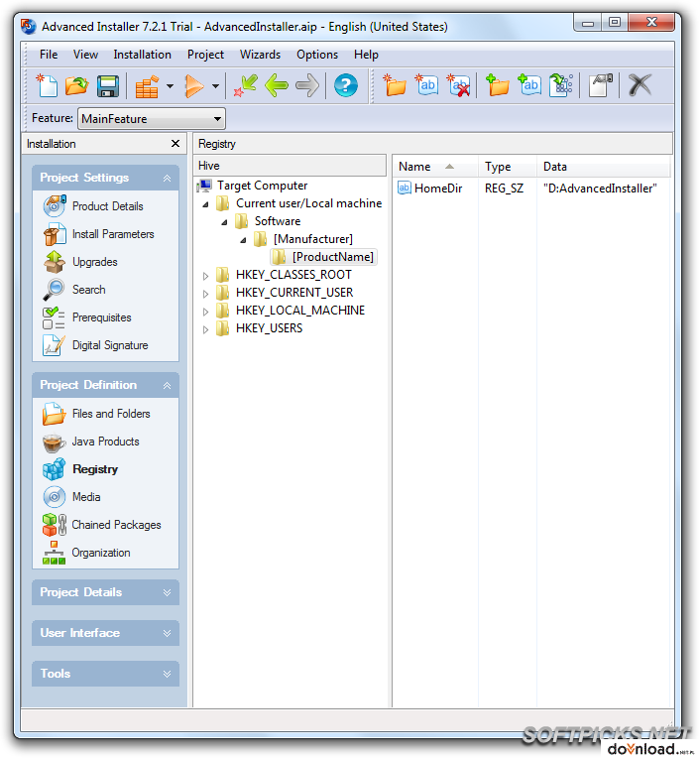Collapse Current user/Local machine node
Viewport: 700px width, 758px height.
point(205,204)
